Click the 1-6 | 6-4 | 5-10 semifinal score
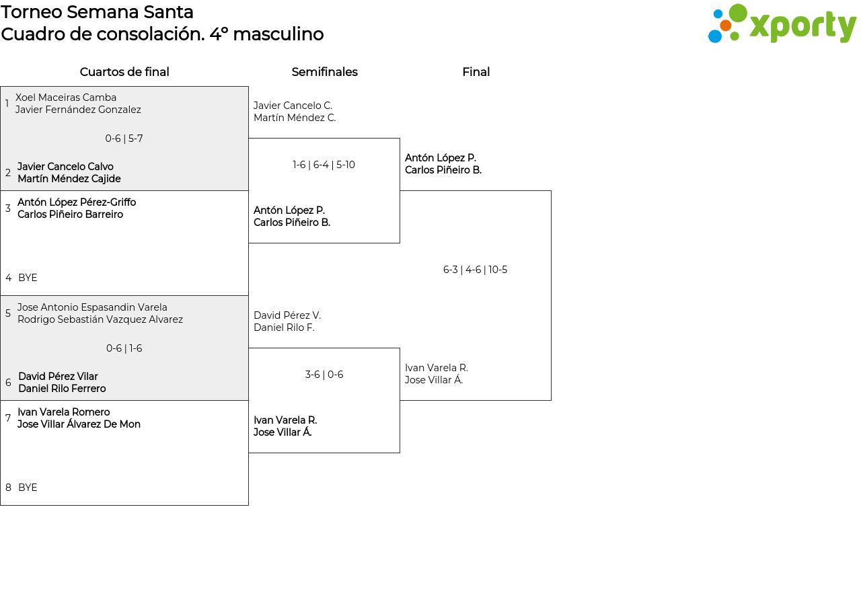861x616 pixels. click(324, 165)
